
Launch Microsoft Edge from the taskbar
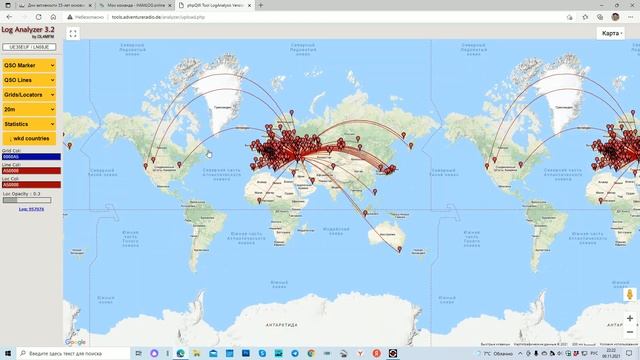180,353
